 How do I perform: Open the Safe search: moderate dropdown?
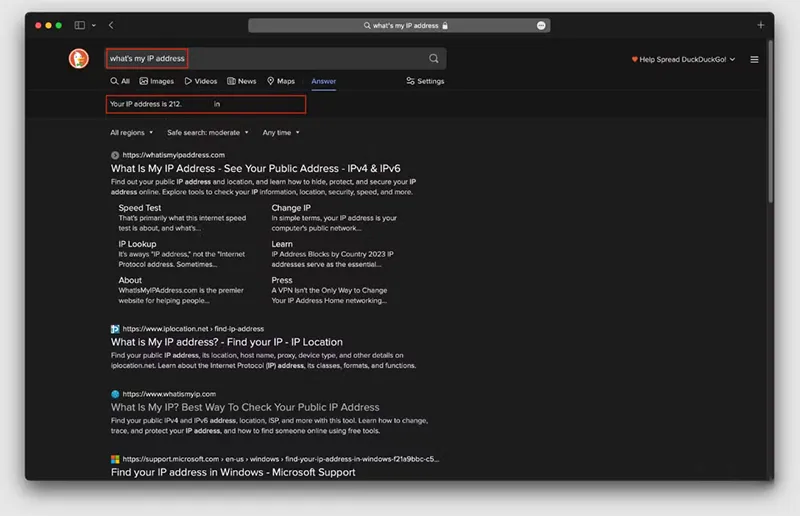(x=207, y=132)
